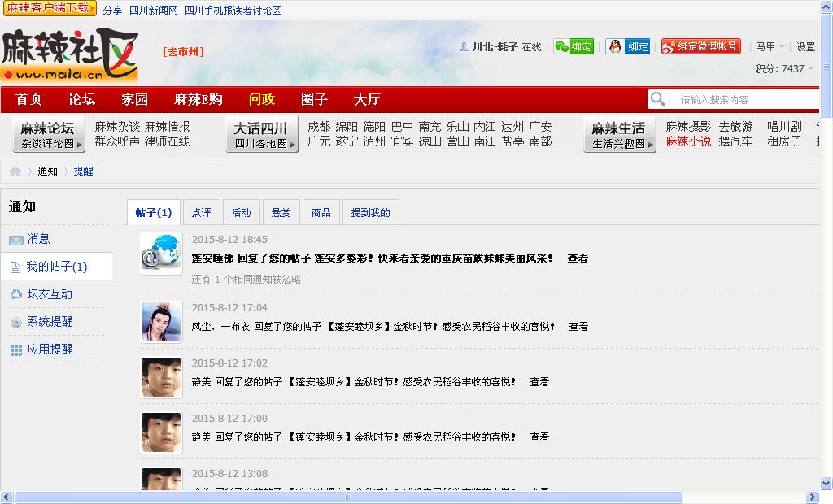Click the home icon in the breadcrumb
The height and width of the screenshot is (504, 833).
click(x=15, y=172)
